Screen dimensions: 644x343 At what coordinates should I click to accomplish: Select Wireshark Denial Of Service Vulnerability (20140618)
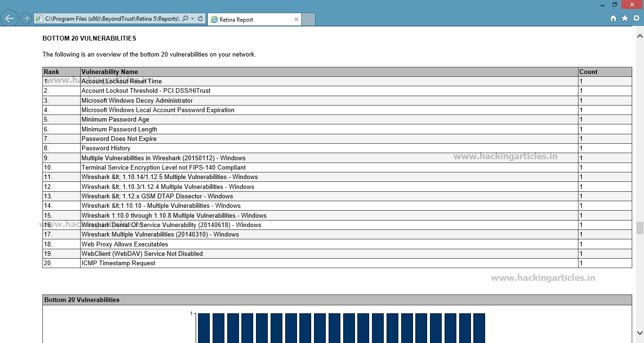coord(172,225)
